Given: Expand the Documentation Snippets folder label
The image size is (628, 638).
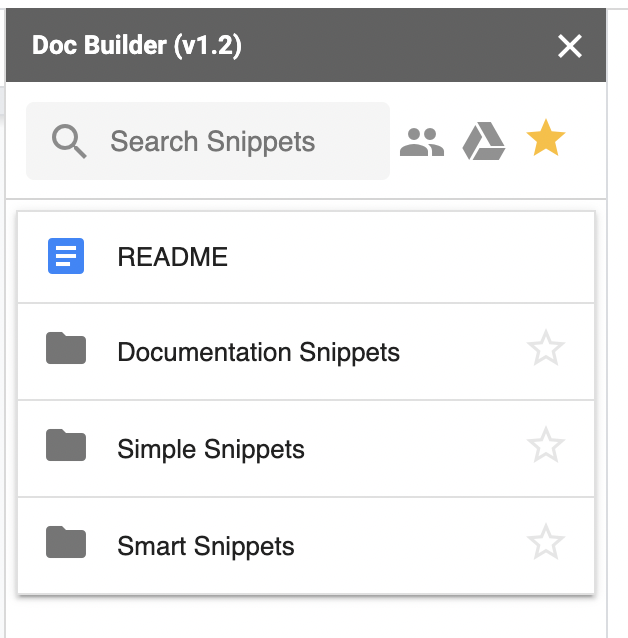Looking at the screenshot, I should pos(258,352).
